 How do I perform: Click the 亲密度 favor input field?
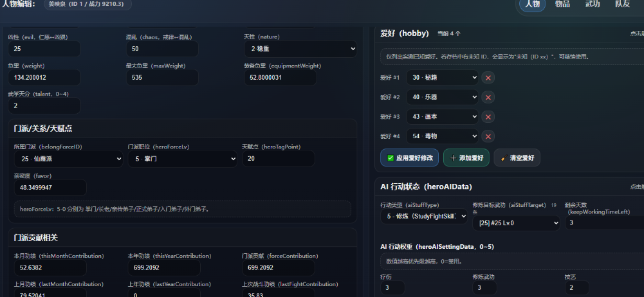point(50,188)
